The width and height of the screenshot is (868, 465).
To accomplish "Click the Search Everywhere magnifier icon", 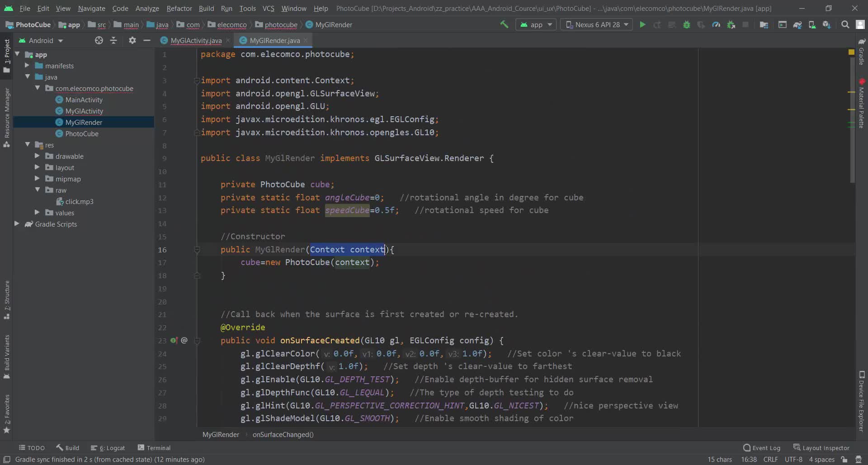I will (x=845, y=24).
